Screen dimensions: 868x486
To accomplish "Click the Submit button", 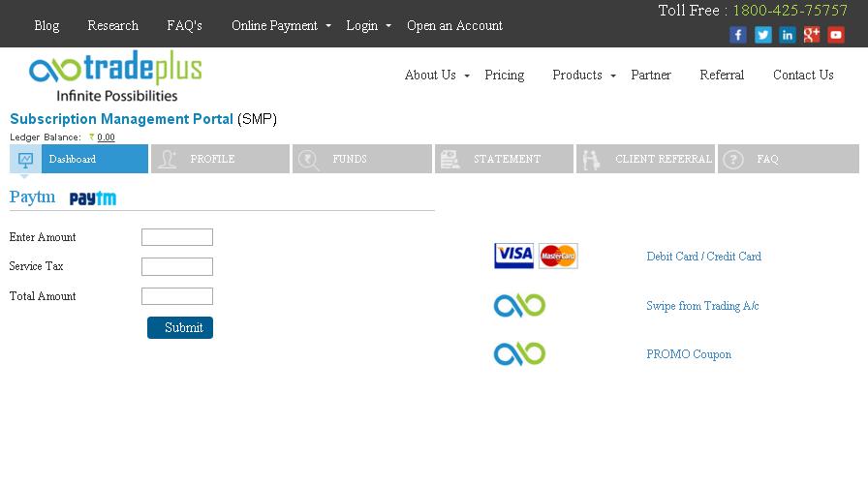I will [x=180, y=327].
